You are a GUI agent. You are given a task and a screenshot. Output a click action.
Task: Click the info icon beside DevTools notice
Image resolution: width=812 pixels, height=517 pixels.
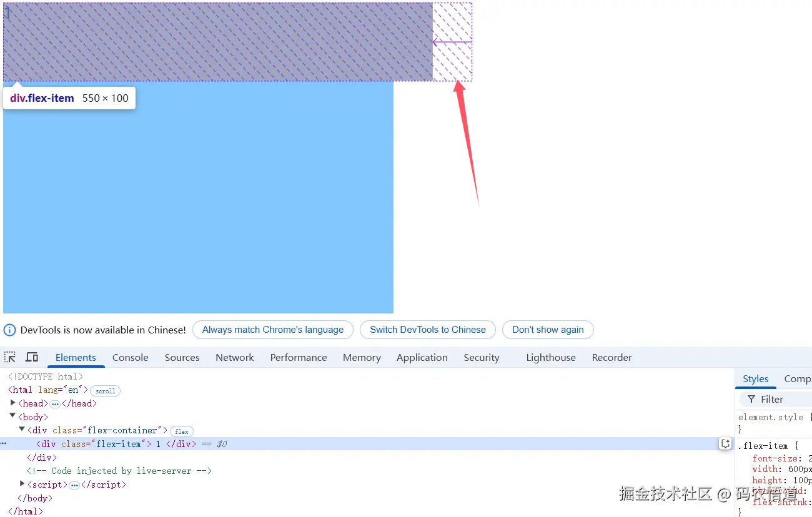(x=9, y=330)
